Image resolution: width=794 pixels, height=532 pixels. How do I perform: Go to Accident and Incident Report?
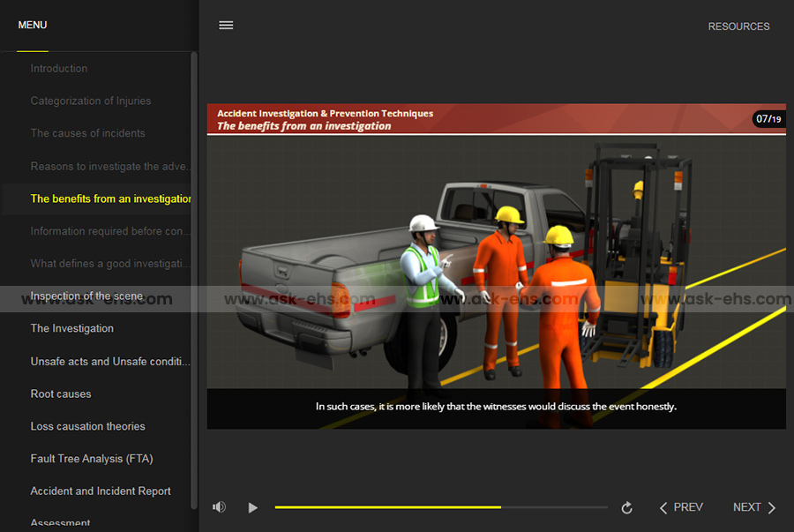101,491
